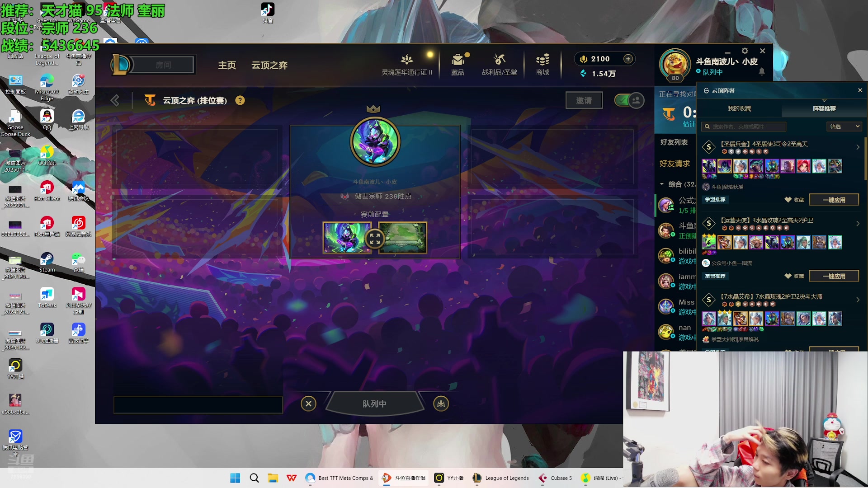The image size is (868, 488).
Task: Open taskbar search icon
Action: (x=254, y=478)
